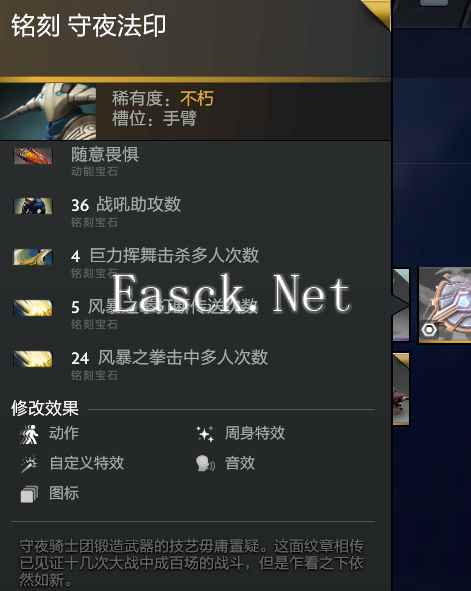
Task: Click the 随意畏惧 kinetic gem icon
Action: tap(33, 156)
